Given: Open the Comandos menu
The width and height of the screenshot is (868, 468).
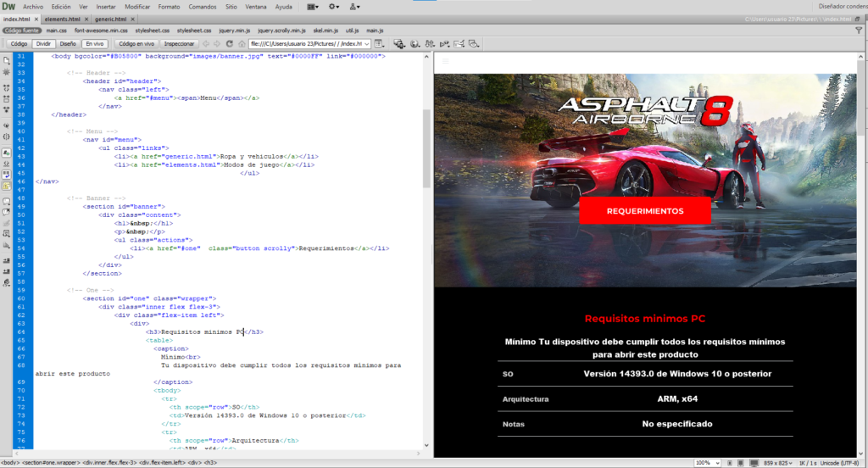Looking at the screenshot, I should pos(202,7).
